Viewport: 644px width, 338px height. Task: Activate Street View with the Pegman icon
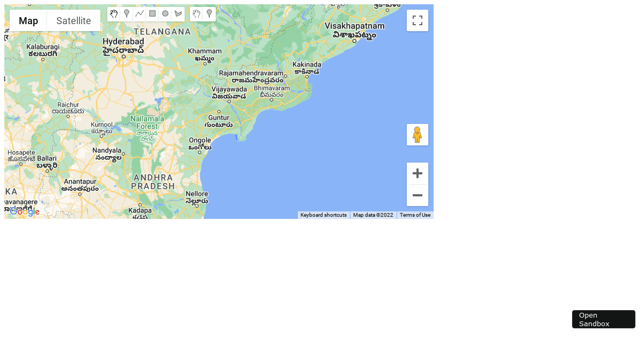[x=418, y=135]
